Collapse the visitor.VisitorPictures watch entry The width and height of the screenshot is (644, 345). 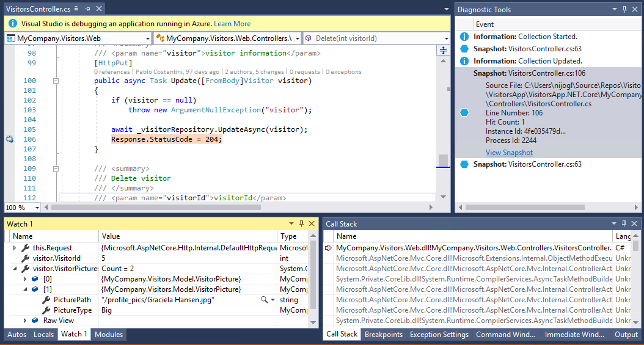(x=15, y=269)
